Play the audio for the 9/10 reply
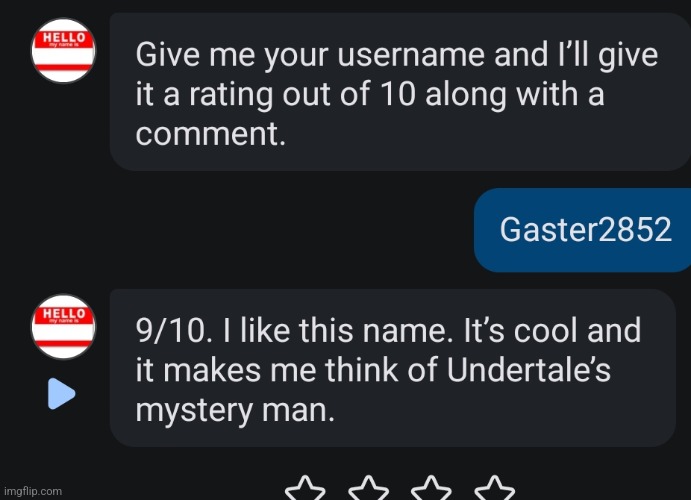Screen dimensions: 691x500 (x=61, y=393)
